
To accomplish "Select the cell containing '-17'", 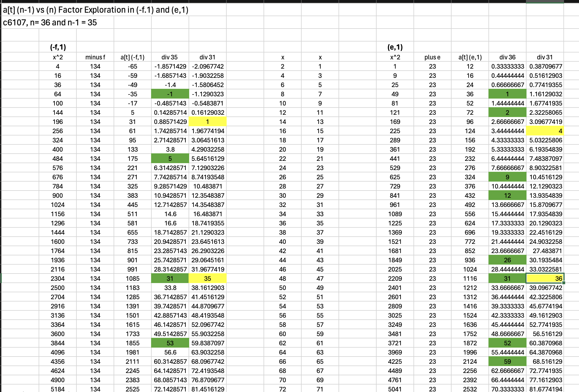I will click(x=133, y=103).
